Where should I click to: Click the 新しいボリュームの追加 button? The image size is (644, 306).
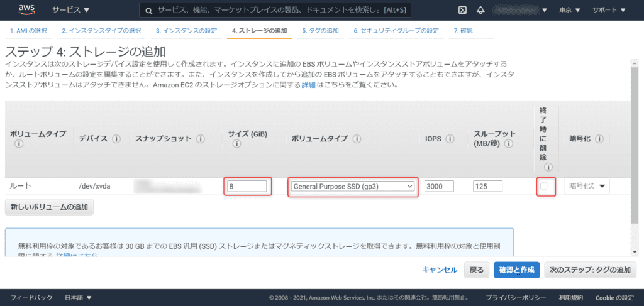49,207
